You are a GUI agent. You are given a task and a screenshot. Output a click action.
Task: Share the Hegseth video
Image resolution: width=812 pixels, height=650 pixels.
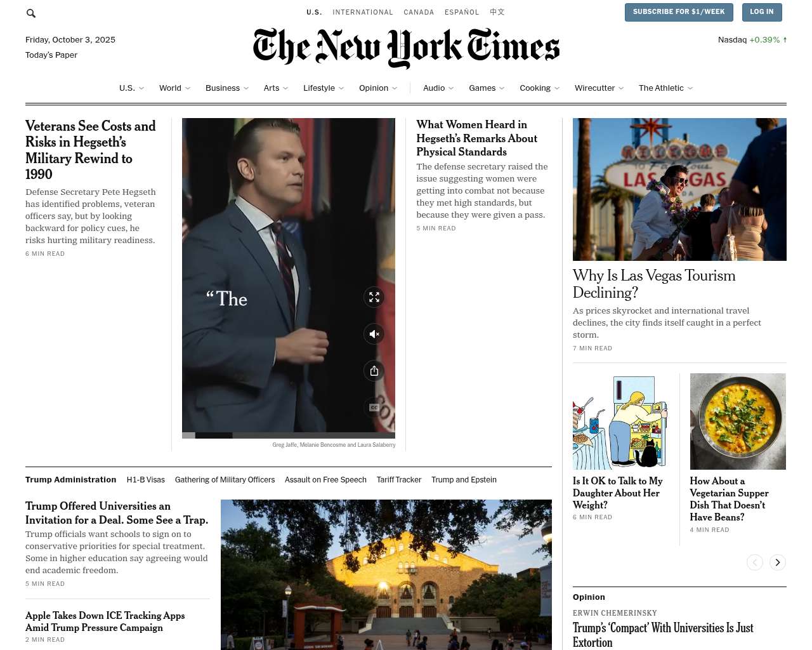point(374,371)
